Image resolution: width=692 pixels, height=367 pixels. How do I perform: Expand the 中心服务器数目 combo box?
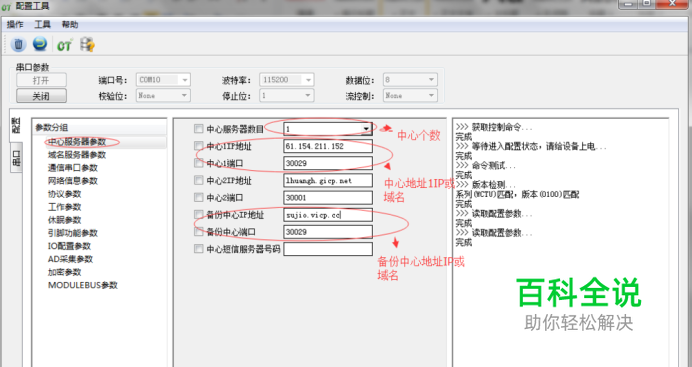[x=366, y=129]
